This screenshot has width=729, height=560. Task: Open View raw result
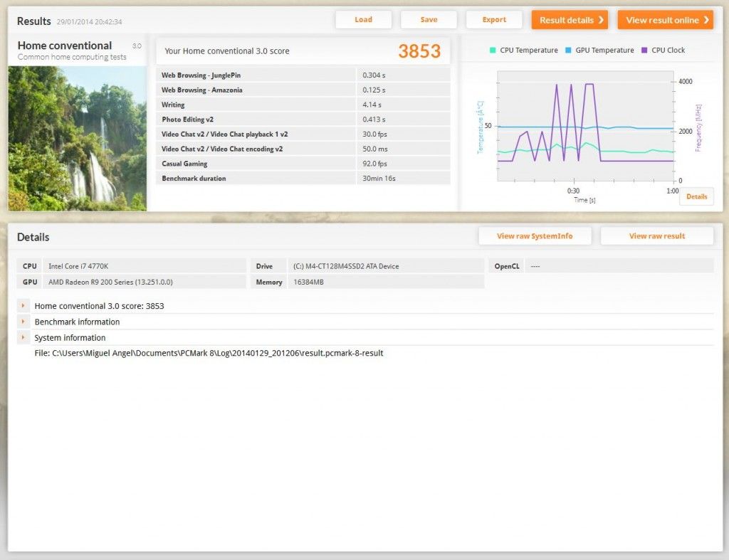[657, 236]
